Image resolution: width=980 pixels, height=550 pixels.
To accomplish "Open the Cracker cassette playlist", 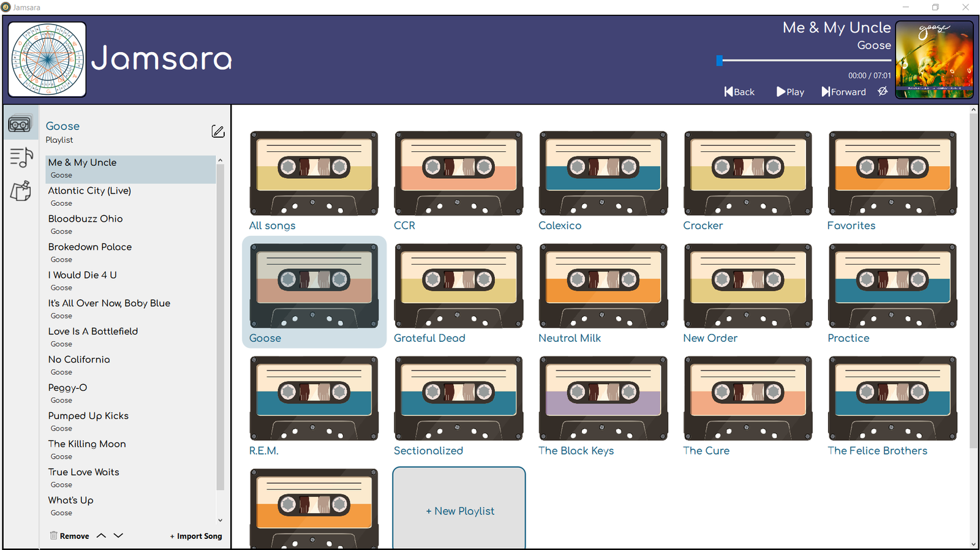I will pos(748,173).
